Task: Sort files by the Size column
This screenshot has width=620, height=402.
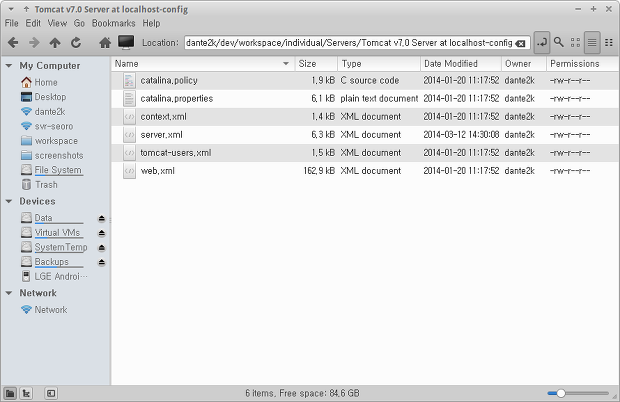Action: click(316, 64)
